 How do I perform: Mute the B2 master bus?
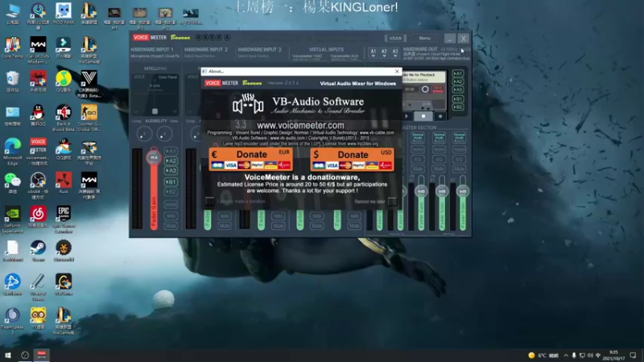point(459,169)
